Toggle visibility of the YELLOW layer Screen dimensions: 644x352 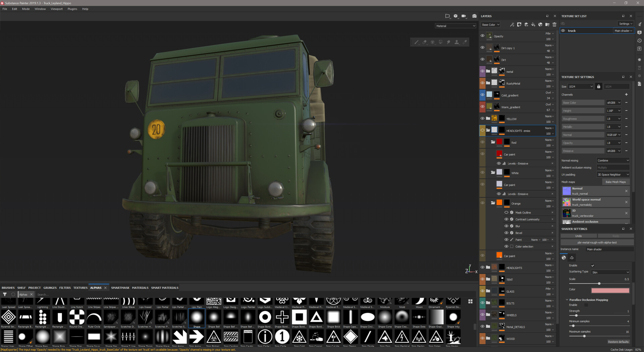click(x=483, y=118)
